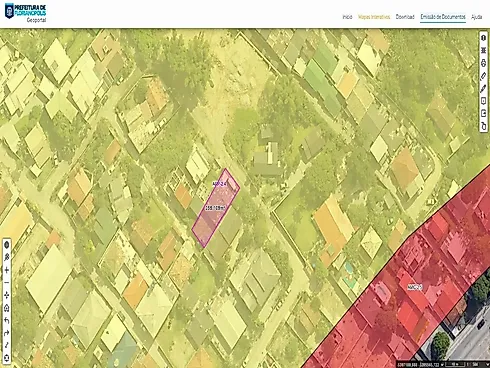Click the globe icon atop left toolbar
The image size is (490, 368).
(6, 245)
